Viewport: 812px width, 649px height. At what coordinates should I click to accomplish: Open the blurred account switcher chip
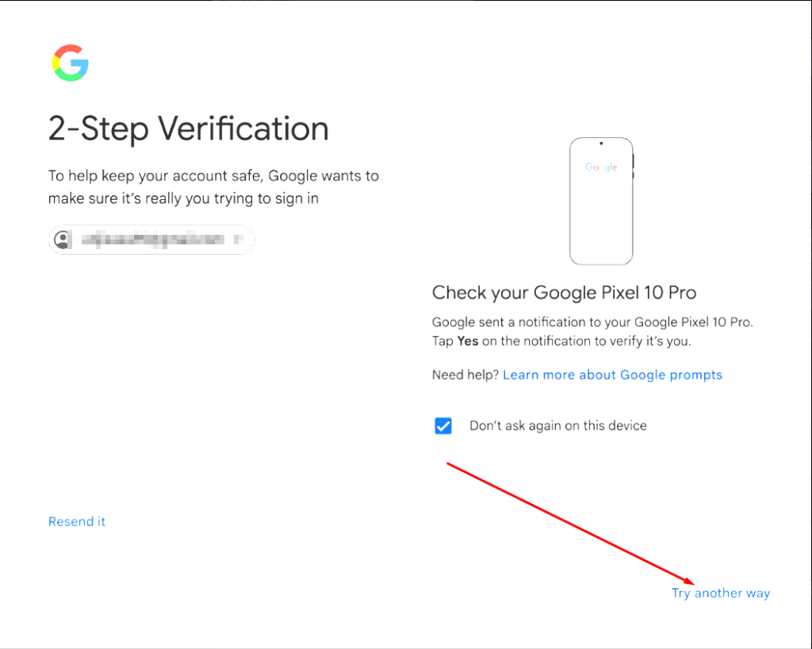point(151,240)
